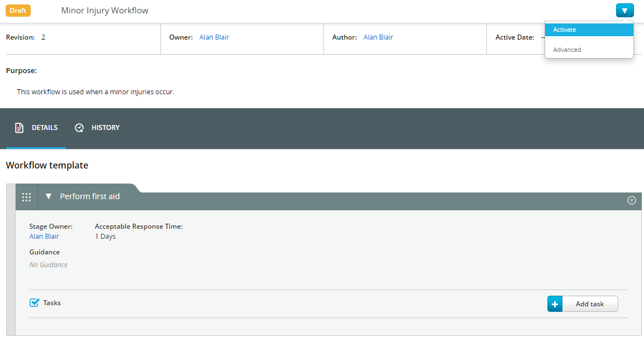Switch to the Details tab

(36, 128)
